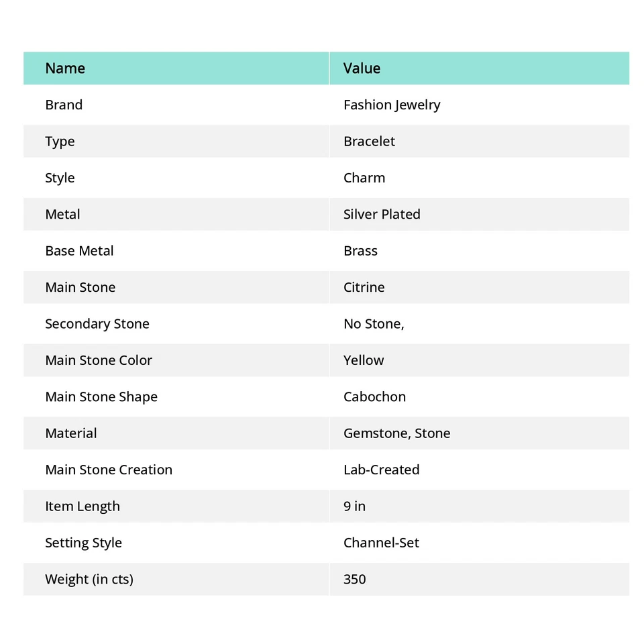Click the Secondary Stone label
The image size is (644, 644).
click(x=97, y=324)
